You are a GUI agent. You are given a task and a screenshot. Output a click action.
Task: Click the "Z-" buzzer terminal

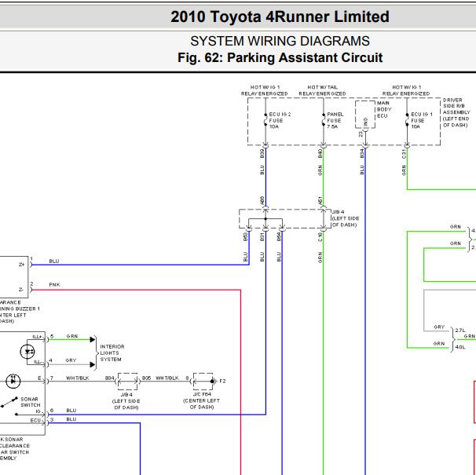point(20,289)
